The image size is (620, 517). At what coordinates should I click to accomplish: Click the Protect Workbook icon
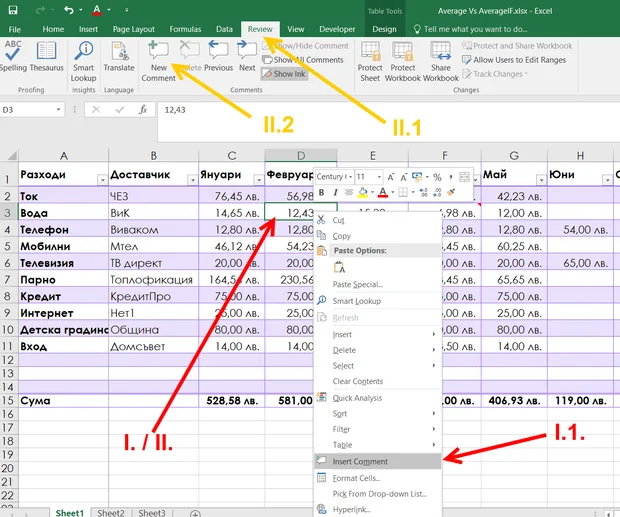403,51
